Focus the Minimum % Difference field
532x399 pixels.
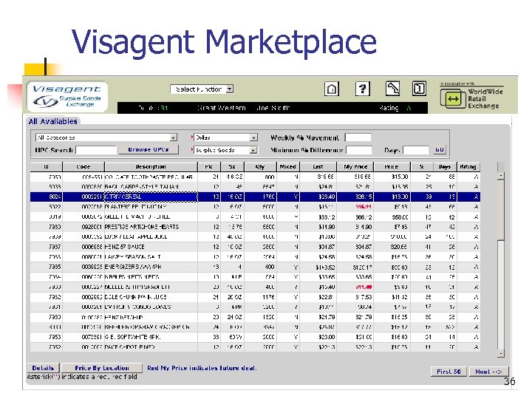(x=359, y=150)
